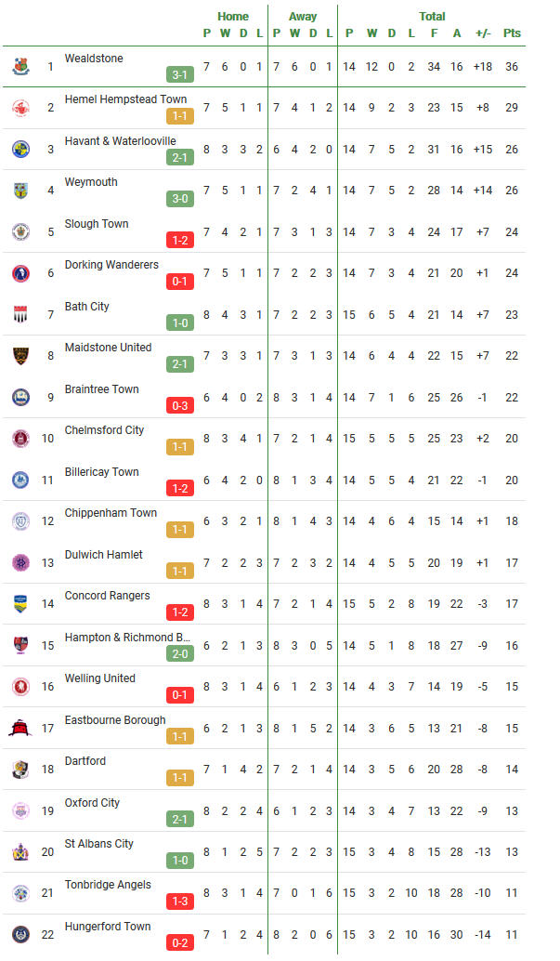Viewport: 560px width, 961px height.
Task: Sort table by Pts column header
Action: pyautogui.click(x=513, y=33)
